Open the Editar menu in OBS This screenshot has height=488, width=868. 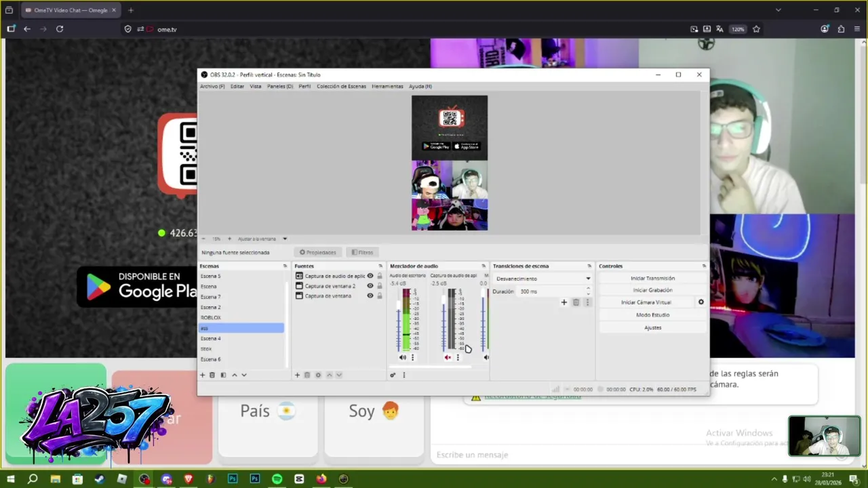pyautogui.click(x=237, y=86)
